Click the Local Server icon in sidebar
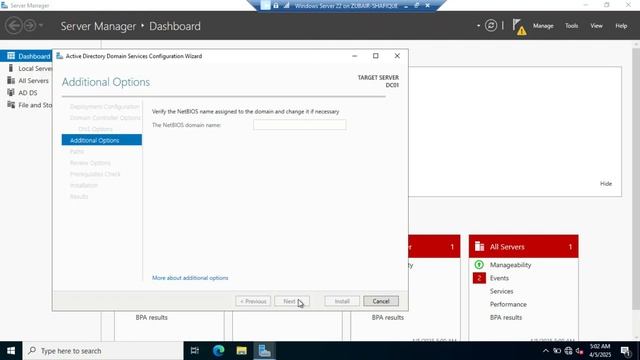 click(x=11, y=68)
